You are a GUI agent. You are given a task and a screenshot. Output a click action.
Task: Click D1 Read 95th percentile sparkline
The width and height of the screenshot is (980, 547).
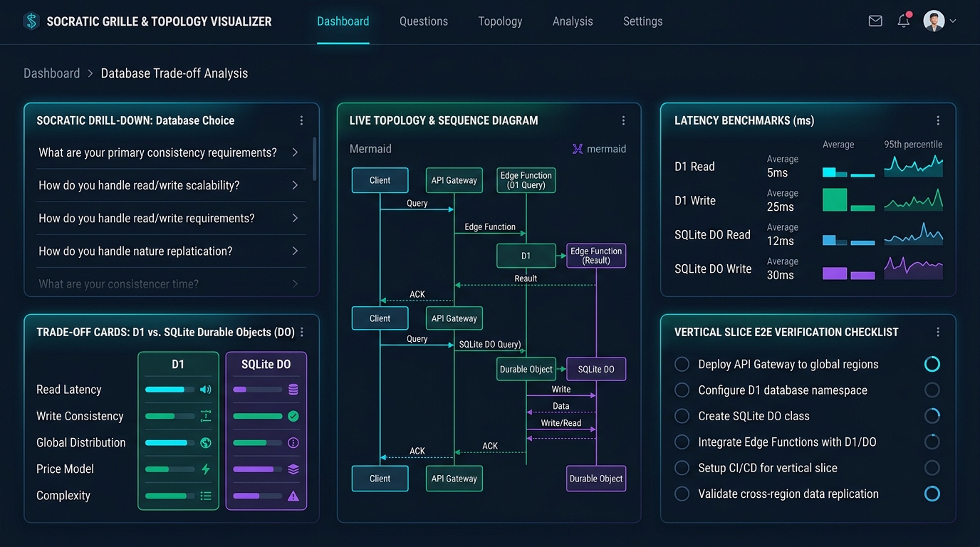coord(913,166)
